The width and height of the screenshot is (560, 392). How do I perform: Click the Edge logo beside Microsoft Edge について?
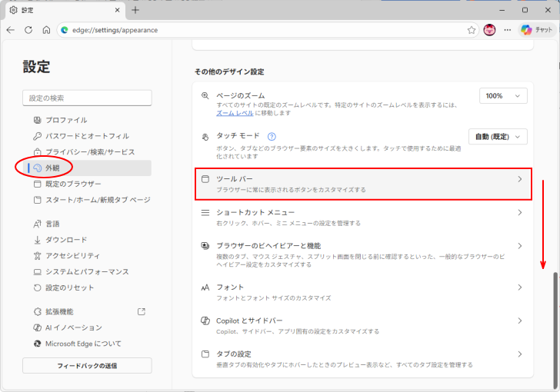(37, 344)
